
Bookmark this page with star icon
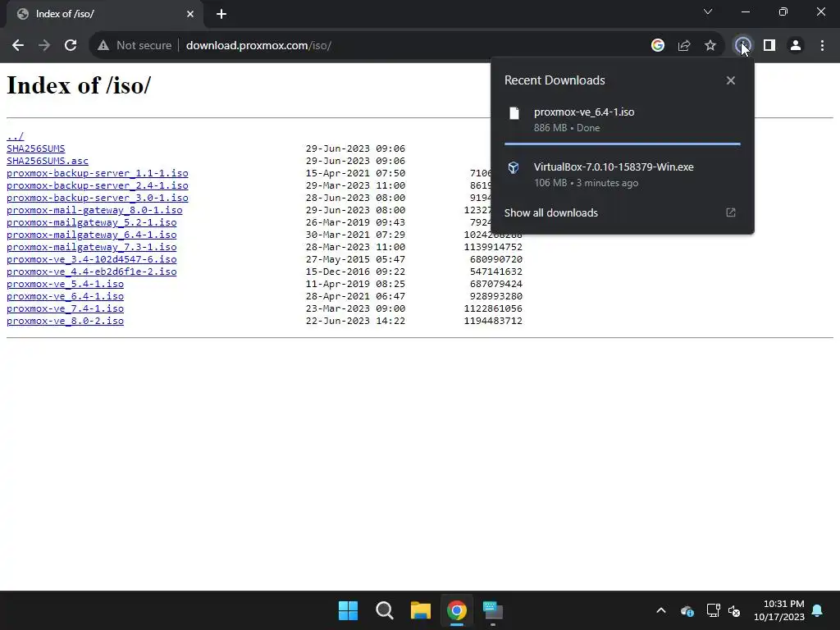(x=710, y=46)
